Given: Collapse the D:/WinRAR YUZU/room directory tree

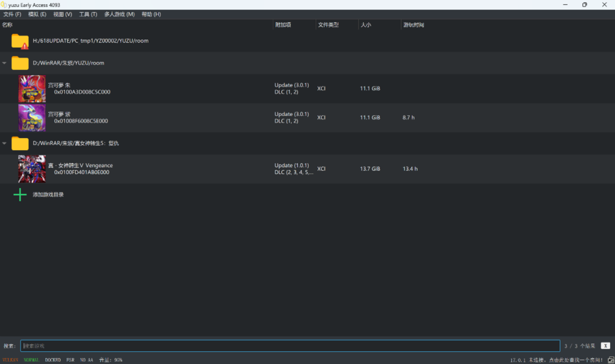Looking at the screenshot, I should click(x=5, y=63).
